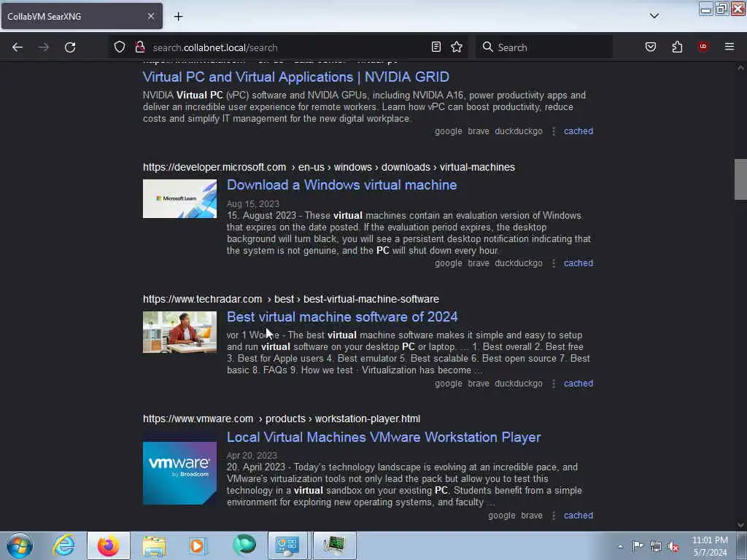Open the tracking protection shield icon
This screenshot has width=747, height=560.
click(x=120, y=47)
